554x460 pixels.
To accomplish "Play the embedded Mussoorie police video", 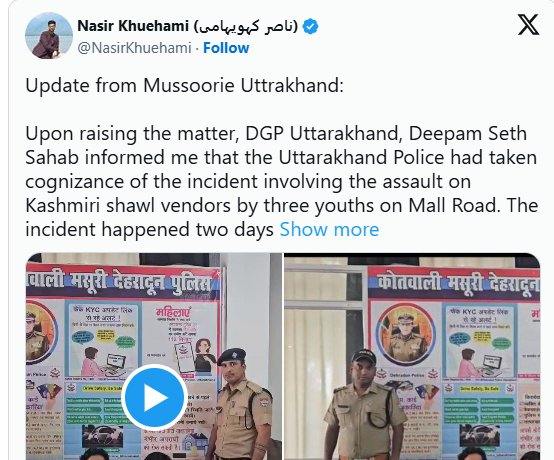I will click(x=154, y=397).
